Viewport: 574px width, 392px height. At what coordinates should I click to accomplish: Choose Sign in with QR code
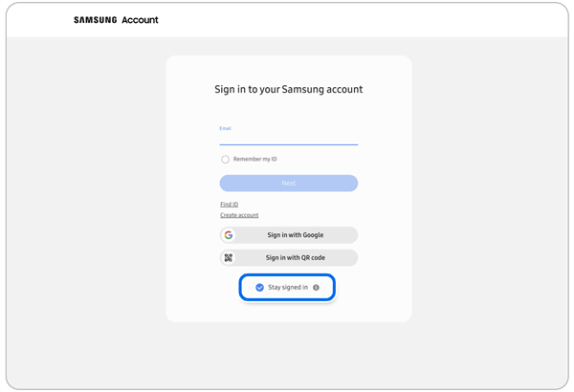[295, 258]
